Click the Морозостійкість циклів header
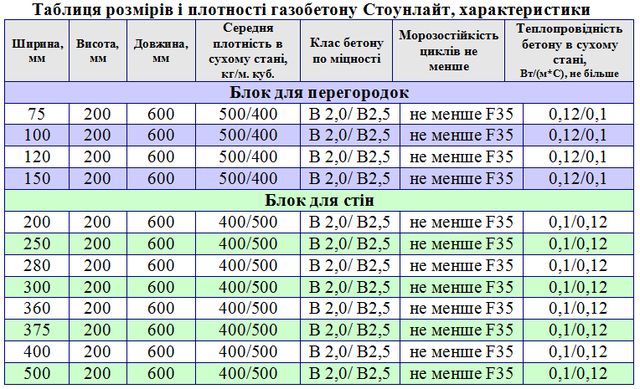 click(x=448, y=50)
